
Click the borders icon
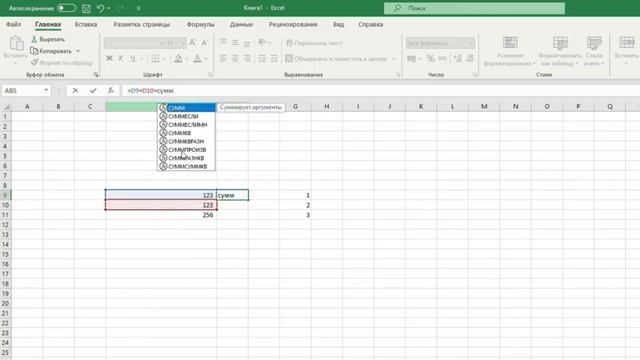coord(155,59)
